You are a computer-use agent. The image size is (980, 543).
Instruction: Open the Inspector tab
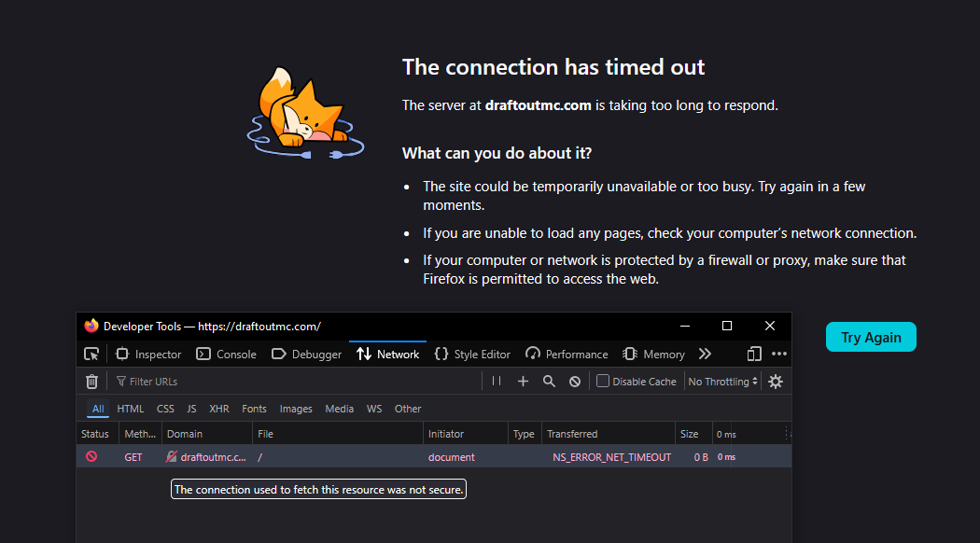(148, 355)
